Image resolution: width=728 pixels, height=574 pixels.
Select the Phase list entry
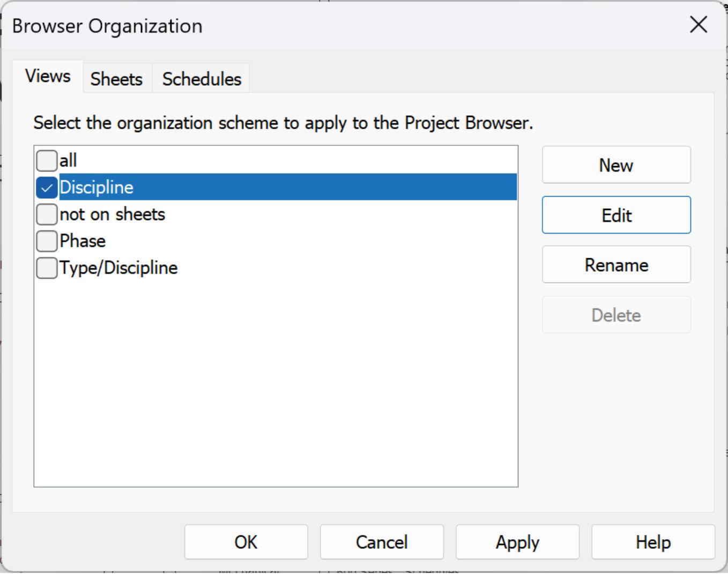click(83, 241)
